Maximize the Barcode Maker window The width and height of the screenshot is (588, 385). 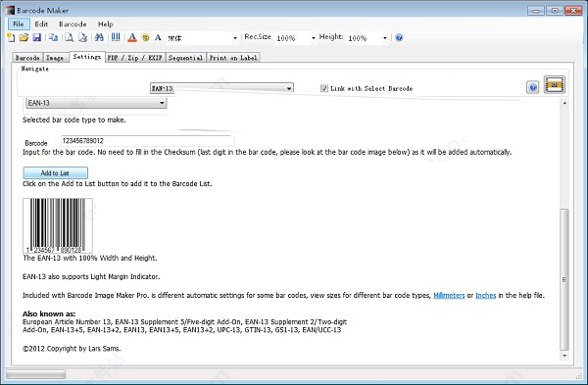click(555, 11)
